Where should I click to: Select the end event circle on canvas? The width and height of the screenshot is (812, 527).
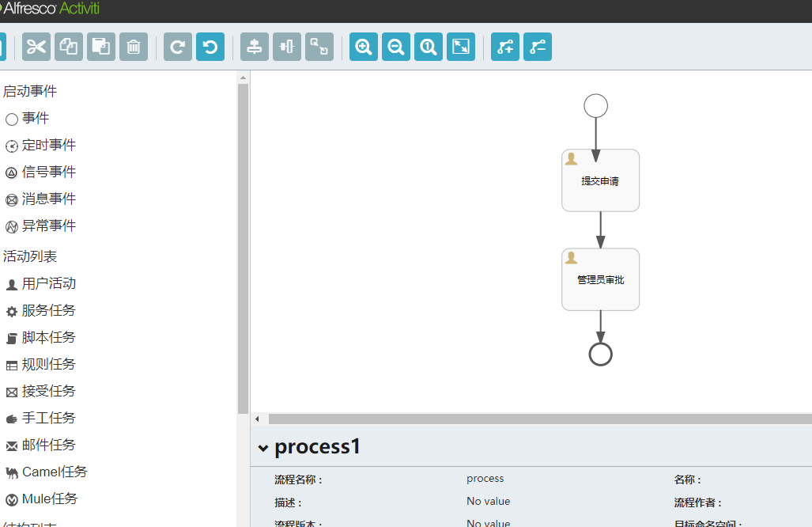[601, 354]
